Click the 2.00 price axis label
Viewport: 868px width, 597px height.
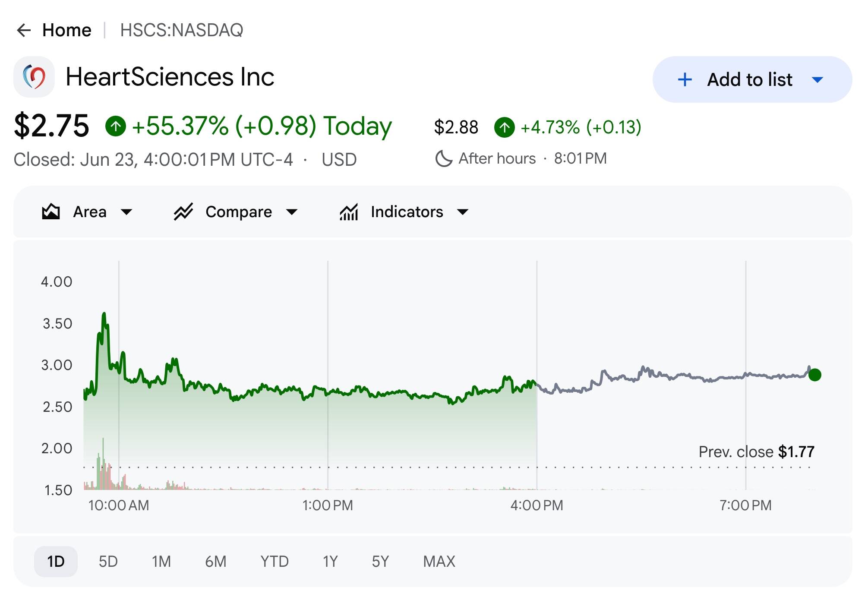point(57,449)
